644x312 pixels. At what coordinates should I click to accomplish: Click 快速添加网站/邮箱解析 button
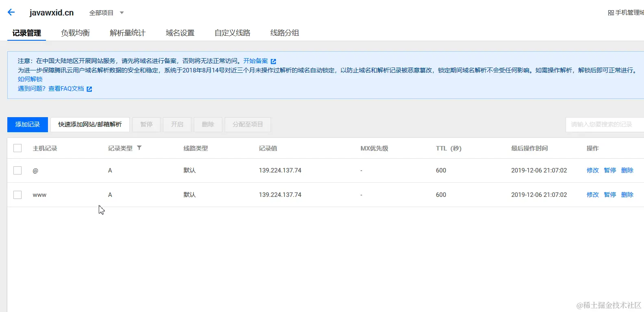coord(90,124)
